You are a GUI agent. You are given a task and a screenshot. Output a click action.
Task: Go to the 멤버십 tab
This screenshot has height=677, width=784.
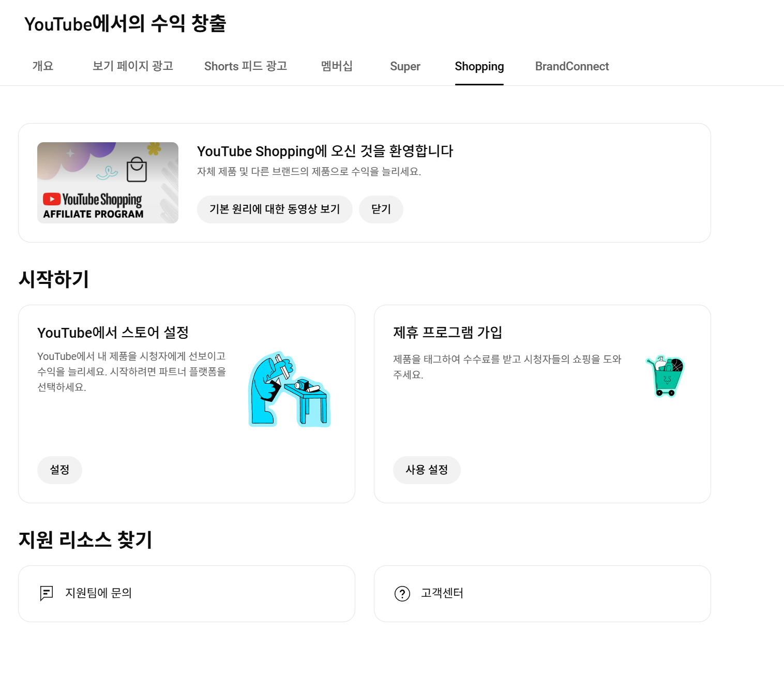(x=337, y=66)
